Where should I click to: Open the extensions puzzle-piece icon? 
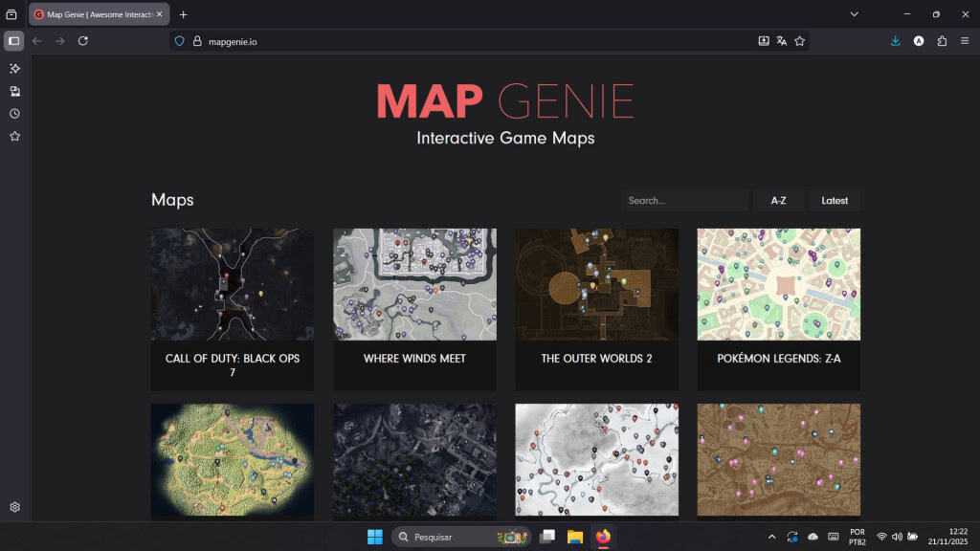point(940,41)
